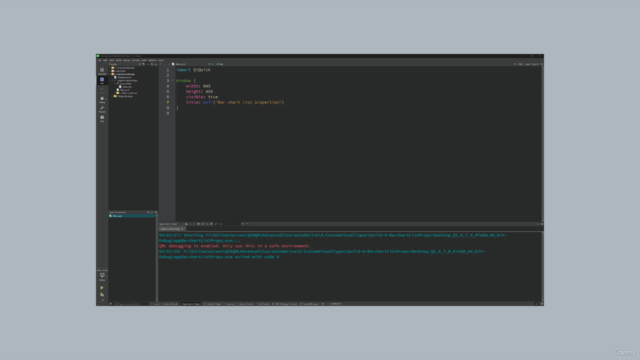Viewport: 640px width, 360px height.
Task: Maximize the Application Output pane
Action: click(x=537, y=224)
